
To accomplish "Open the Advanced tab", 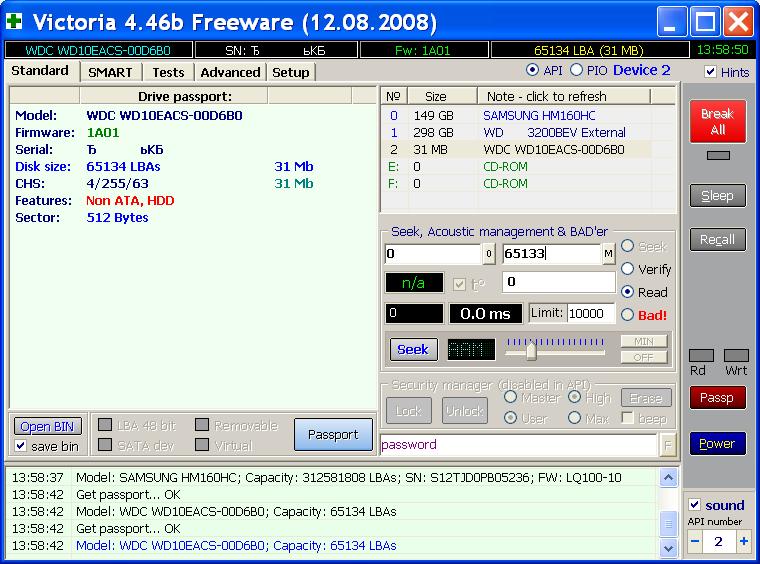I will click(230, 72).
